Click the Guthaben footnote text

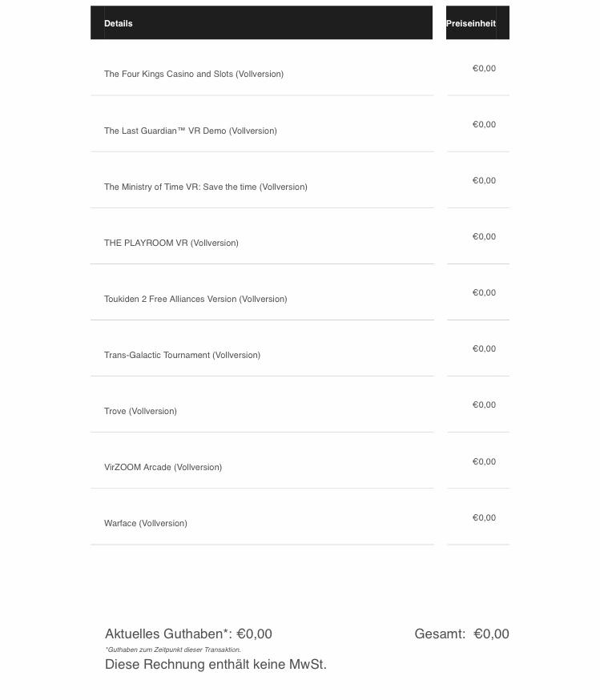[x=173, y=650]
